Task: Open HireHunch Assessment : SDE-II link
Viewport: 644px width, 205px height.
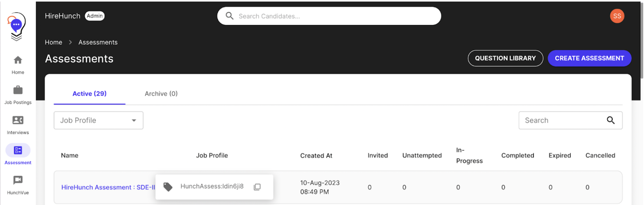Action: click(108, 187)
